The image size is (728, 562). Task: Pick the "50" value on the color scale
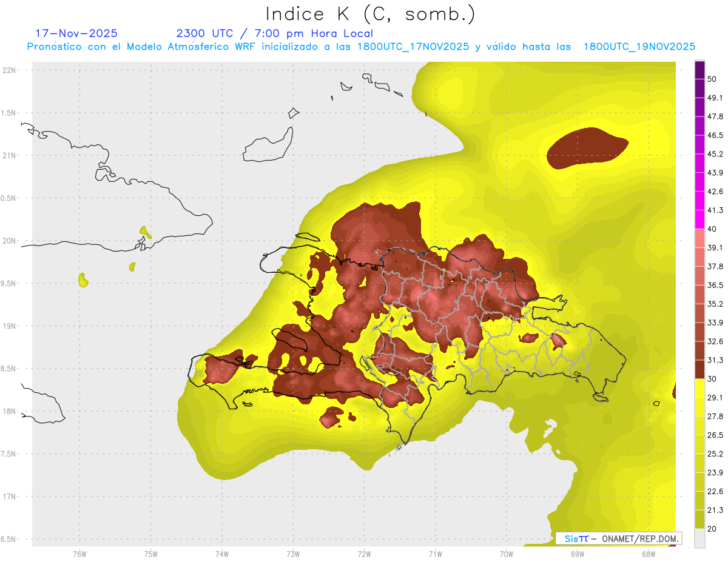[x=712, y=79]
